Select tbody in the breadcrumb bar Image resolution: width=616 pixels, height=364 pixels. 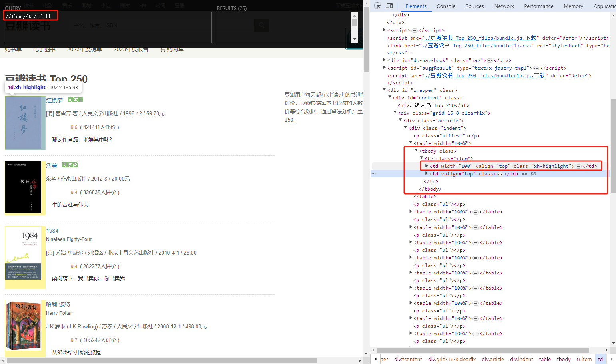(564, 359)
